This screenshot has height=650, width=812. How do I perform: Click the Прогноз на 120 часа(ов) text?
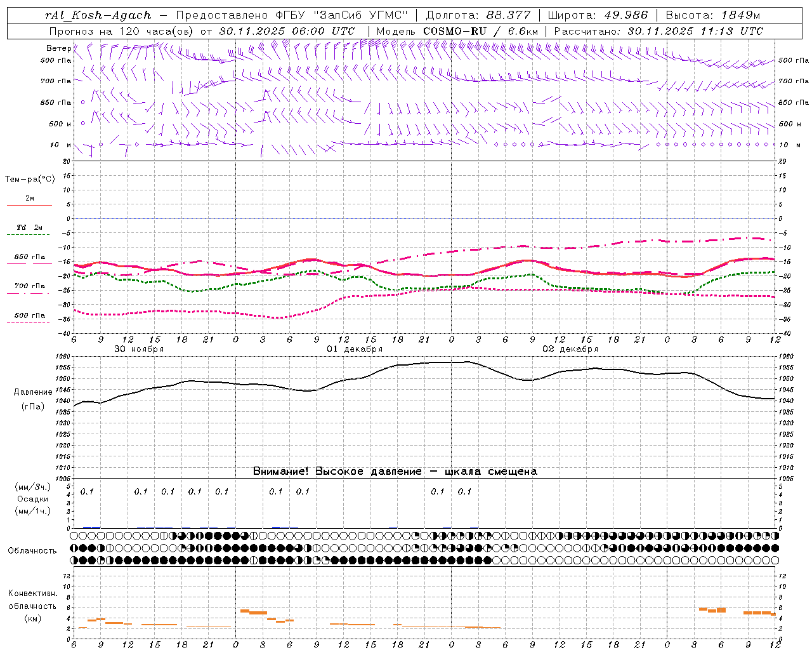click(x=122, y=31)
